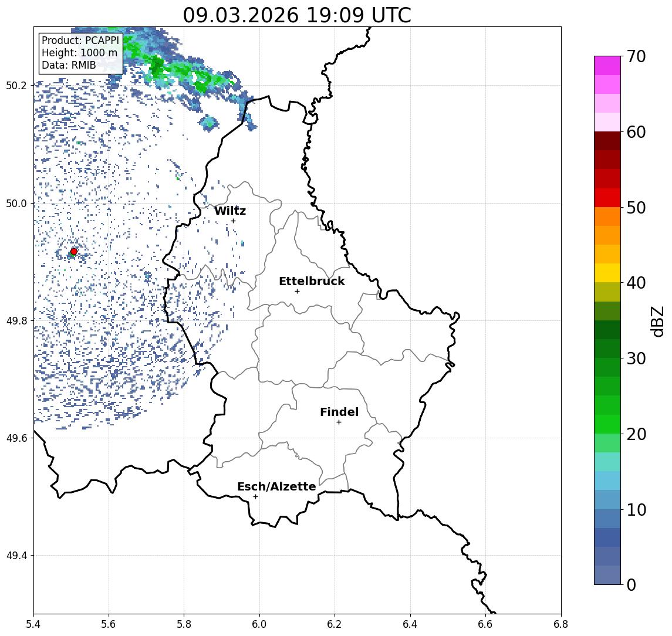
Task: Click longitude label 6.6
Action: (485, 624)
